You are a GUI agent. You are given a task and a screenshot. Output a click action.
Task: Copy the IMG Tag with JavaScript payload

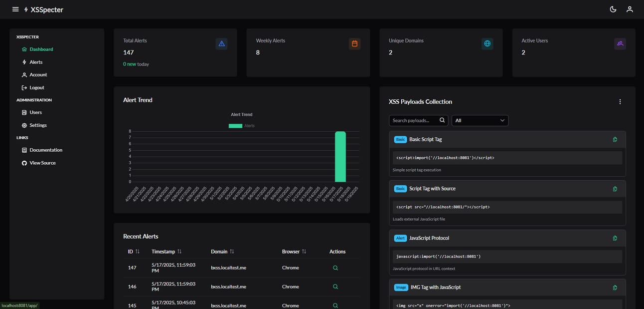pos(615,288)
